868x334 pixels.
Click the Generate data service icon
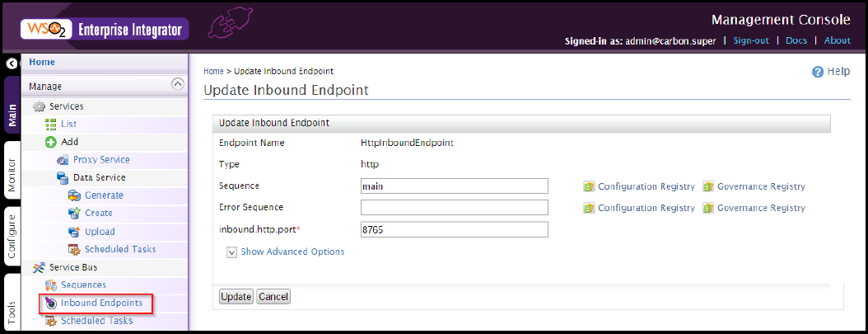point(74,195)
